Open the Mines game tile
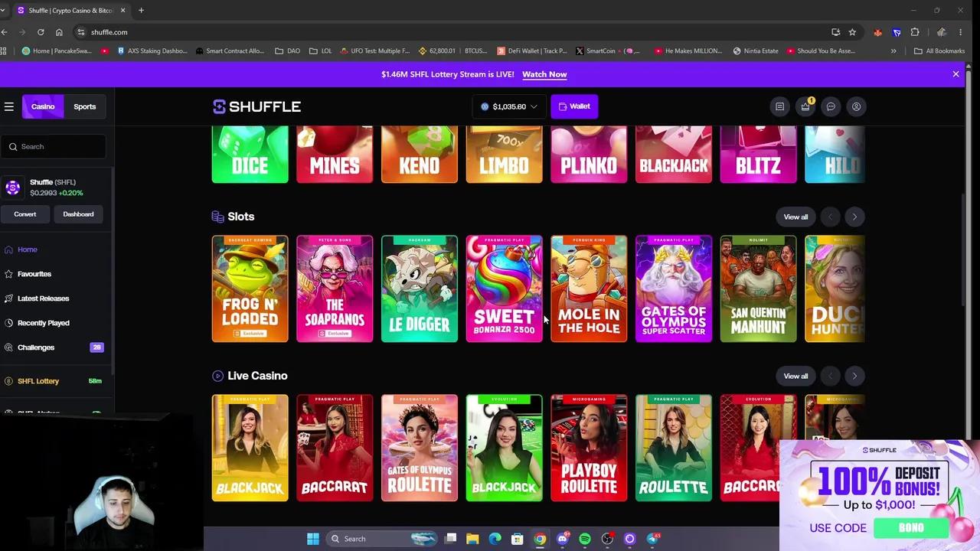 pyautogui.click(x=335, y=155)
